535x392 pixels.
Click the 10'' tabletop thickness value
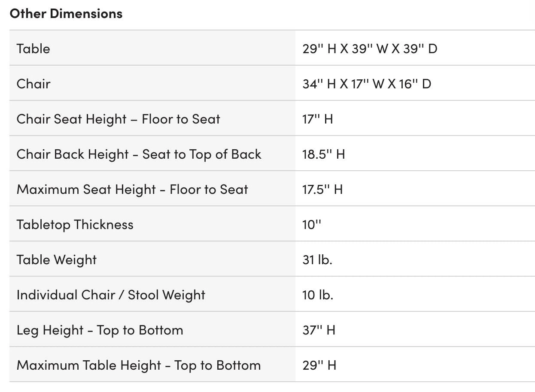[x=312, y=224]
